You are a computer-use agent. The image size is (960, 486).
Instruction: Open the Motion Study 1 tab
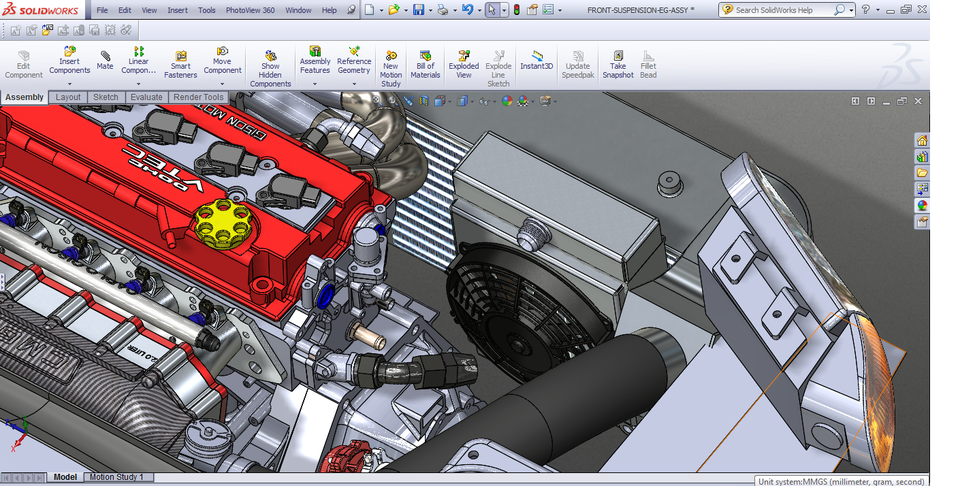116,477
